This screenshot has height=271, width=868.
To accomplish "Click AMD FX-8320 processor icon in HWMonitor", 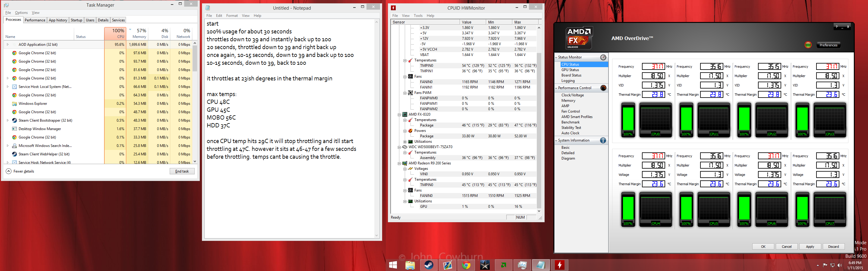I will 405,114.
